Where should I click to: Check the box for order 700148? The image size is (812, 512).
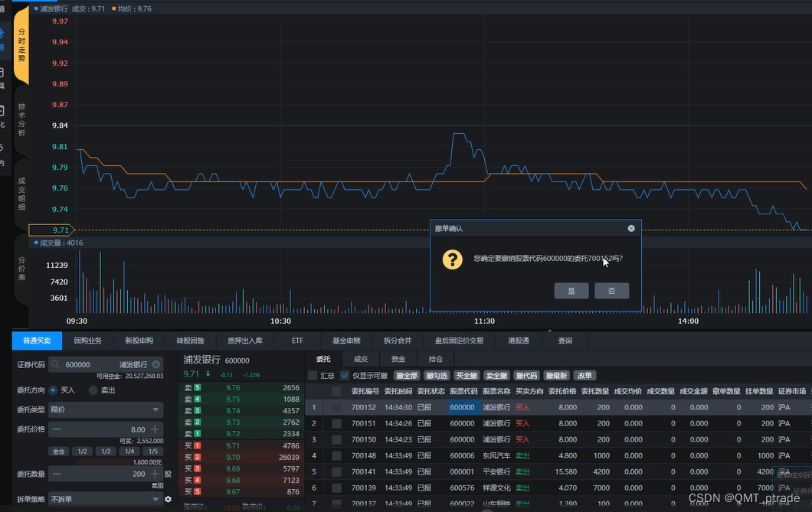[336, 455]
